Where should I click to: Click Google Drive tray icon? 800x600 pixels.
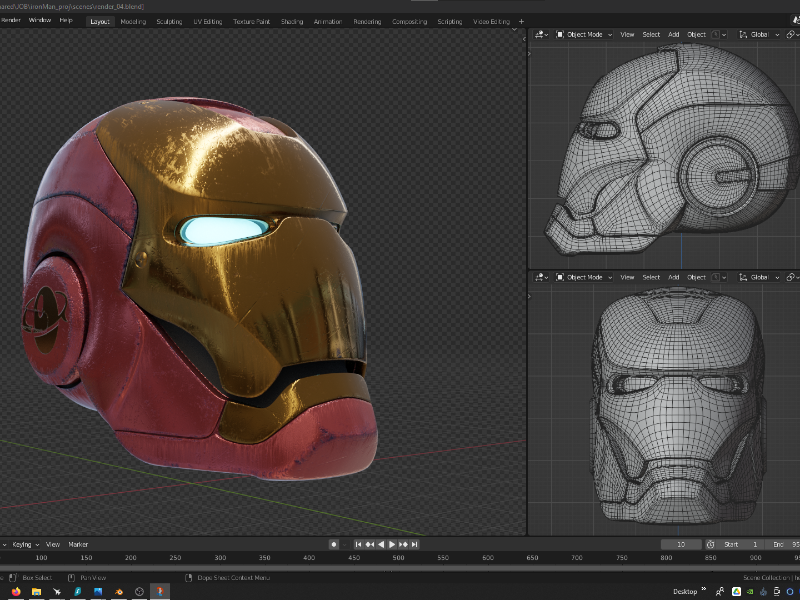point(736,592)
